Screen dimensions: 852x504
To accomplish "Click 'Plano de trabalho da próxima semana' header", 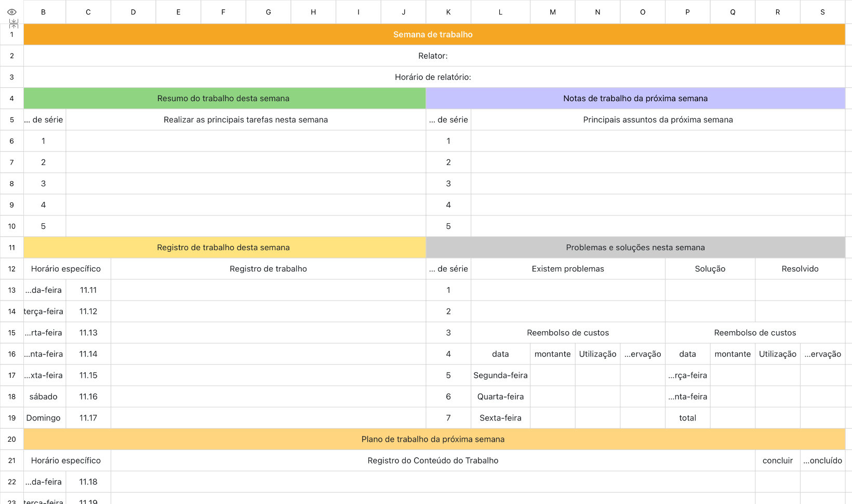I will tap(434, 439).
